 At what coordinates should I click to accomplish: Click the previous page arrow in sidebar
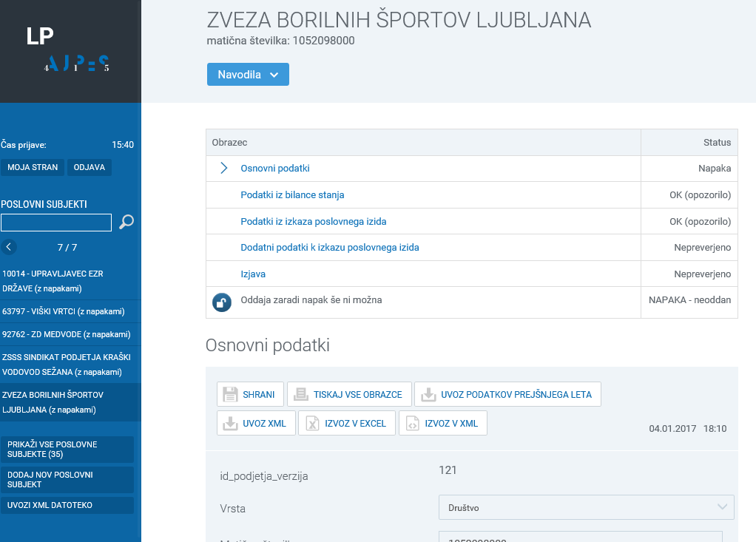(x=9, y=247)
